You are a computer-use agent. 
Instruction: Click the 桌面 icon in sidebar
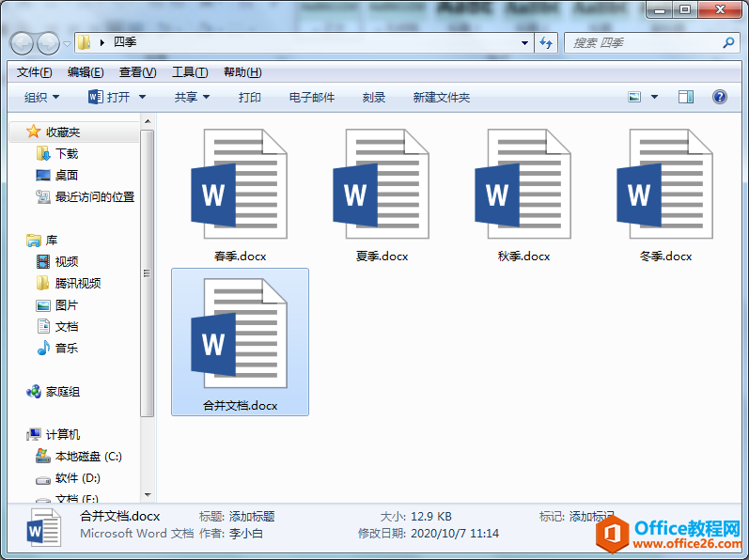43,175
